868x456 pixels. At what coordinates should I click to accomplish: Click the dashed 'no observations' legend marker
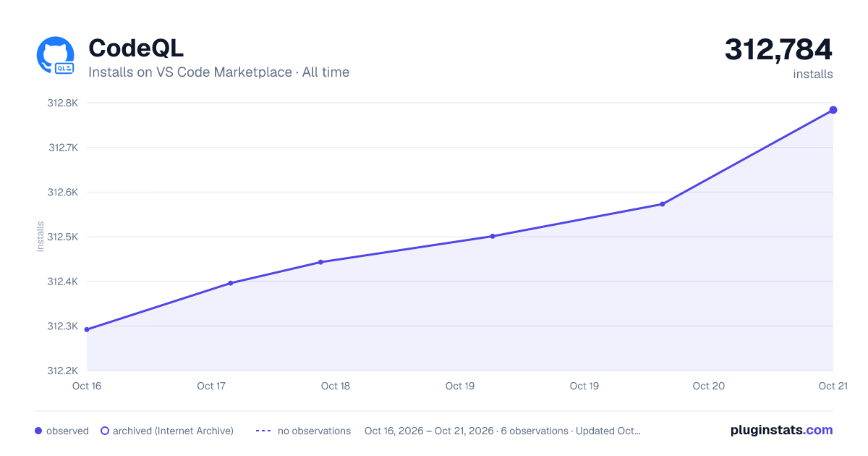tap(263, 431)
